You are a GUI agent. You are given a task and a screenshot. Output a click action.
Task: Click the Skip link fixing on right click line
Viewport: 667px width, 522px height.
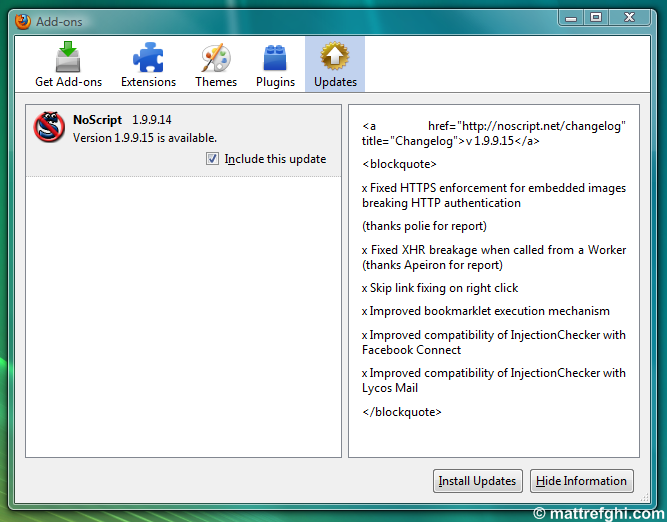pyautogui.click(x=440, y=288)
